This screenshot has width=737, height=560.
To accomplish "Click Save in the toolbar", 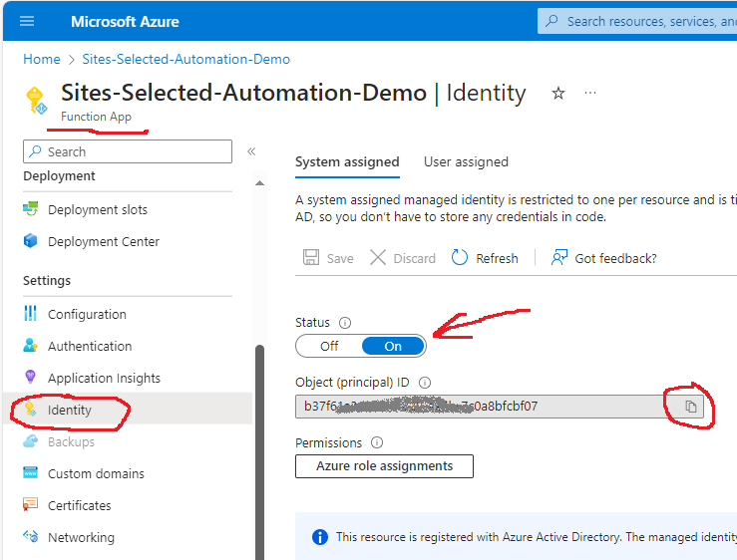I will [328, 258].
